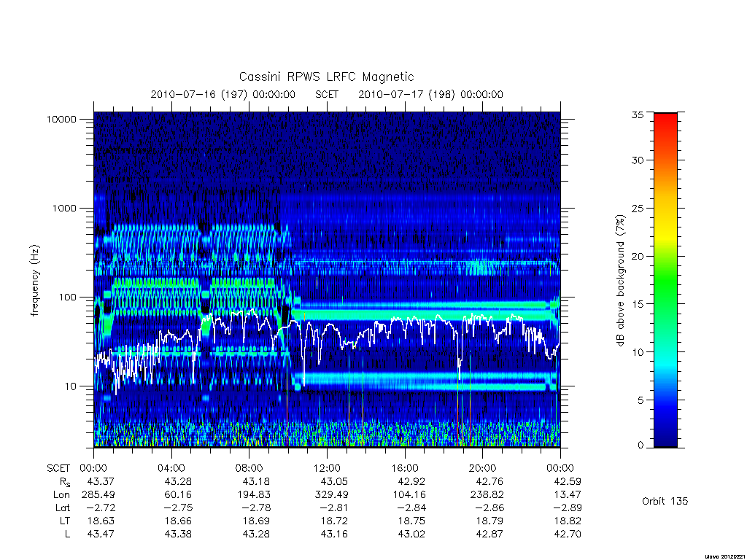747x560 pixels.
Task: Click the Lon value 194.83
Action: click(x=253, y=495)
